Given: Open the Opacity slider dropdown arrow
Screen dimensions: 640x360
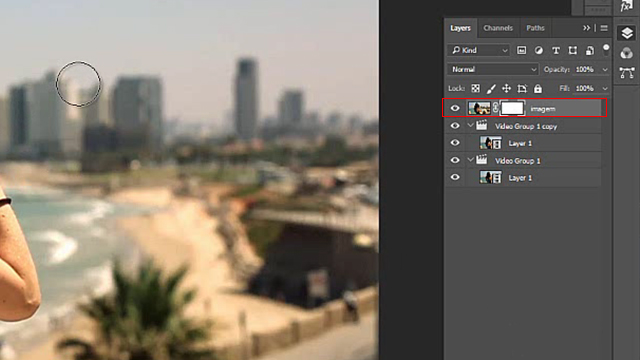Looking at the screenshot, I should tap(604, 70).
